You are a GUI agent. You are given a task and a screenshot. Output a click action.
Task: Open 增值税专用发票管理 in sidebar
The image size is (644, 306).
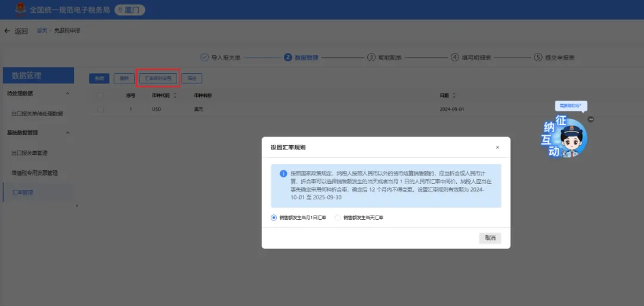35,173
